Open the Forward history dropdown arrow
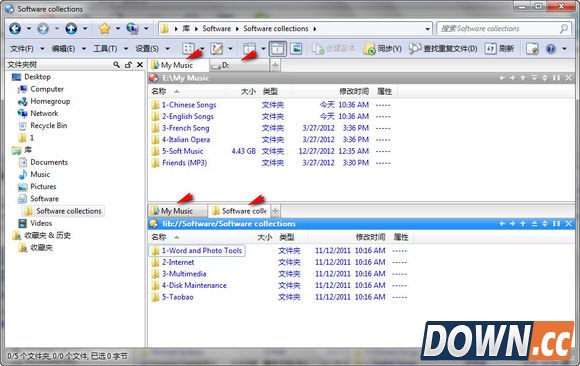580x366 pixels. point(57,28)
